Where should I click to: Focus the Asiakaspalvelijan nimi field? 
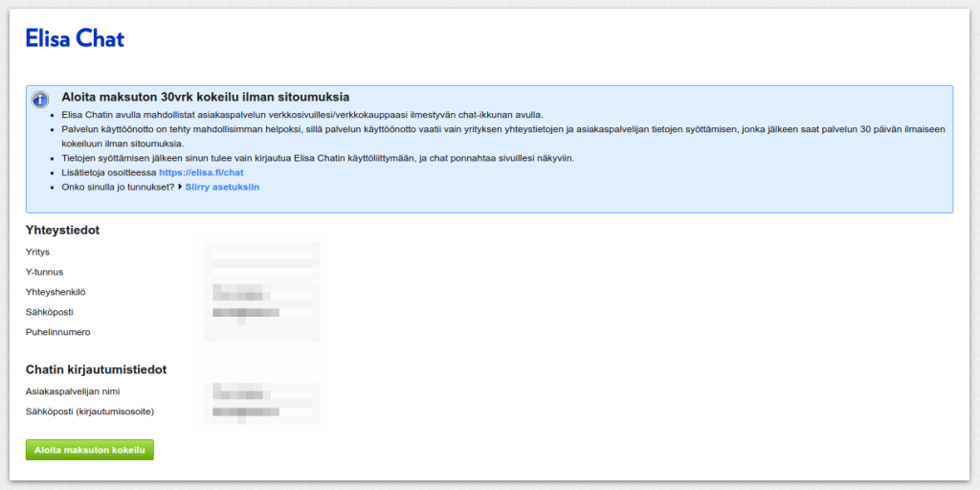click(x=262, y=391)
